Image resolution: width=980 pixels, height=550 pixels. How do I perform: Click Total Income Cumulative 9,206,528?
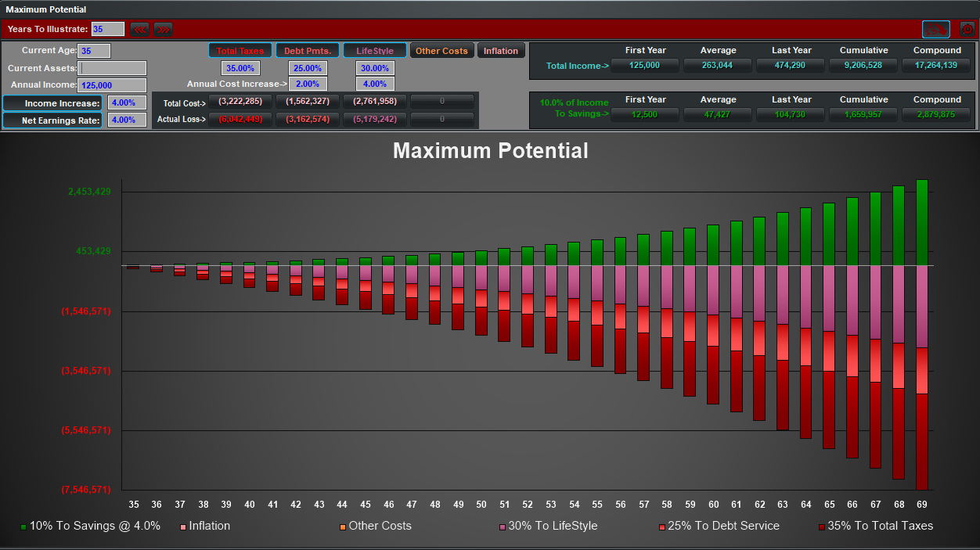[x=864, y=66]
